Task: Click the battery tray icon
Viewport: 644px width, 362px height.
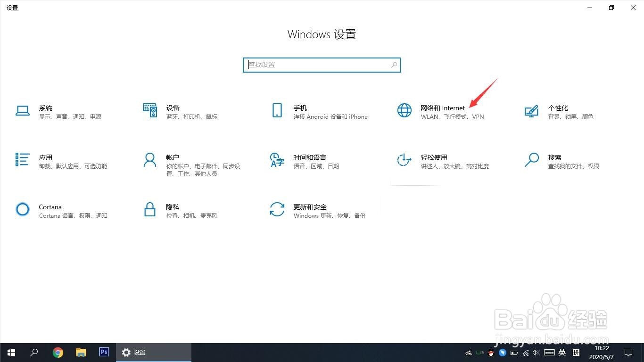Action: (514, 353)
